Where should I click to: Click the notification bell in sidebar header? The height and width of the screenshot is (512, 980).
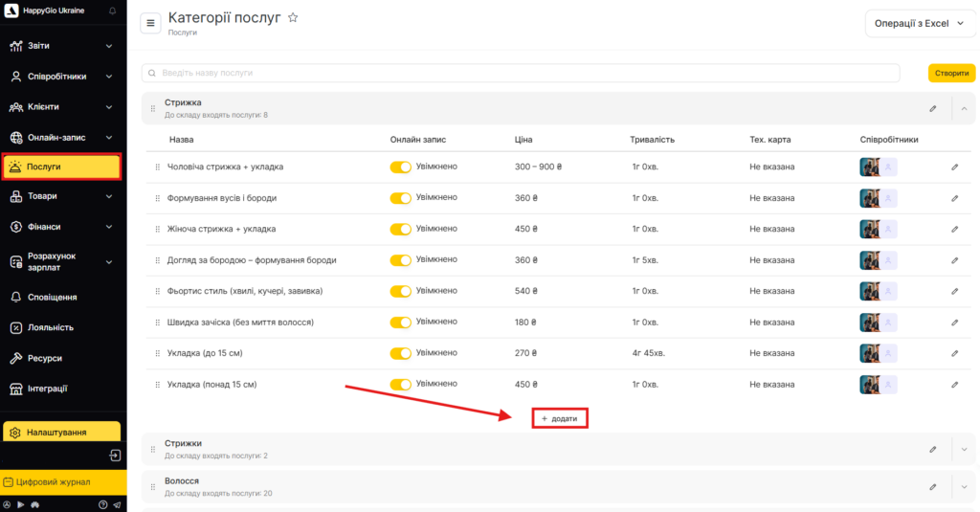point(113,11)
